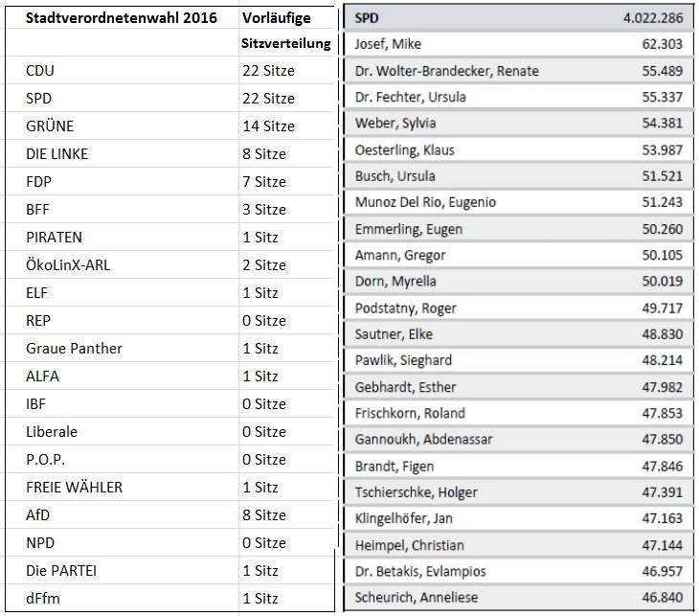Select Dr. Wolter-Brandecker, Renate row
The height and width of the screenshot is (616, 699).
tap(519, 71)
